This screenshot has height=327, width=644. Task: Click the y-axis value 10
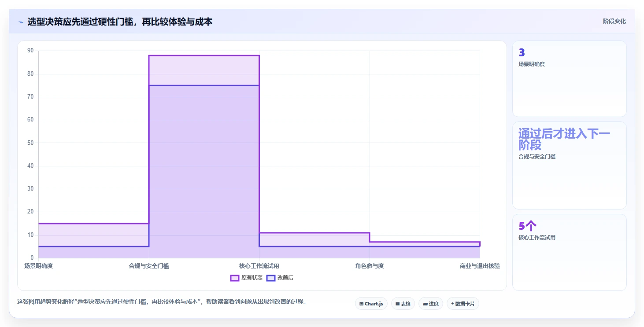pos(31,235)
